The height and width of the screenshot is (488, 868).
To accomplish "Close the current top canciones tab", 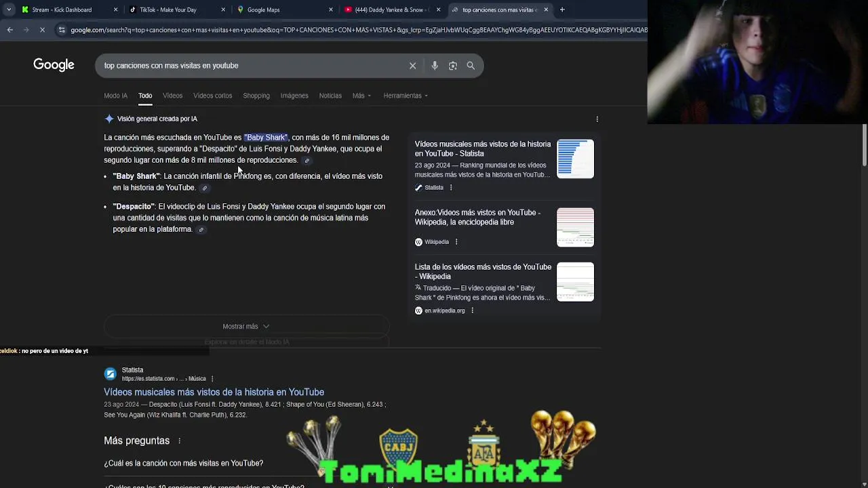I will tap(546, 9).
